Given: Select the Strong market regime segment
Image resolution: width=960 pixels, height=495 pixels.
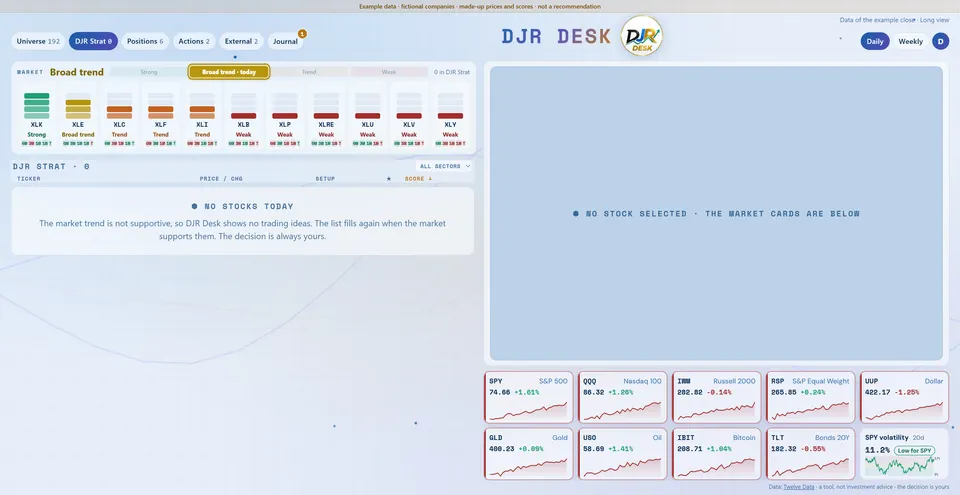Looking at the screenshot, I should [149, 72].
